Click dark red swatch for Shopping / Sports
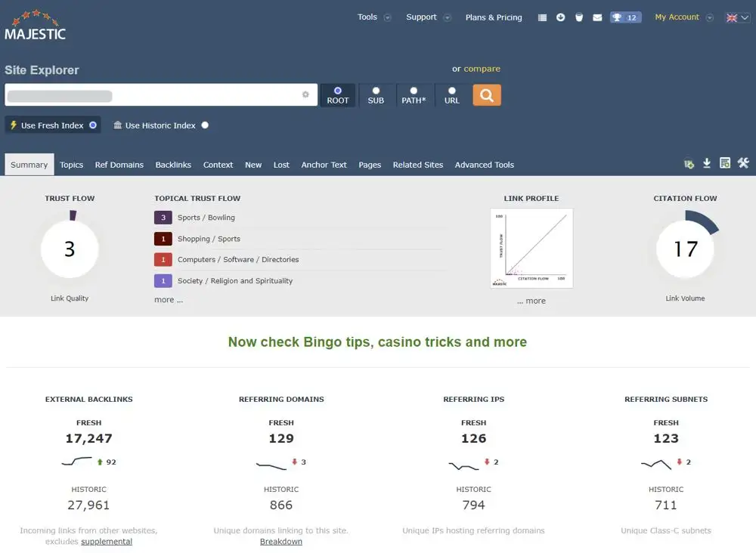756x553 pixels. click(x=163, y=239)
